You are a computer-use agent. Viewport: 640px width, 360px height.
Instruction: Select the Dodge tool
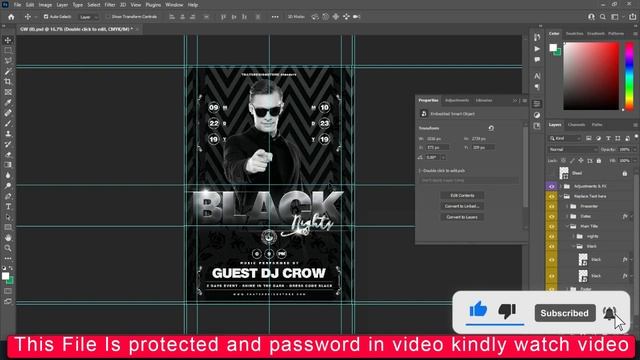coord(8,186)
